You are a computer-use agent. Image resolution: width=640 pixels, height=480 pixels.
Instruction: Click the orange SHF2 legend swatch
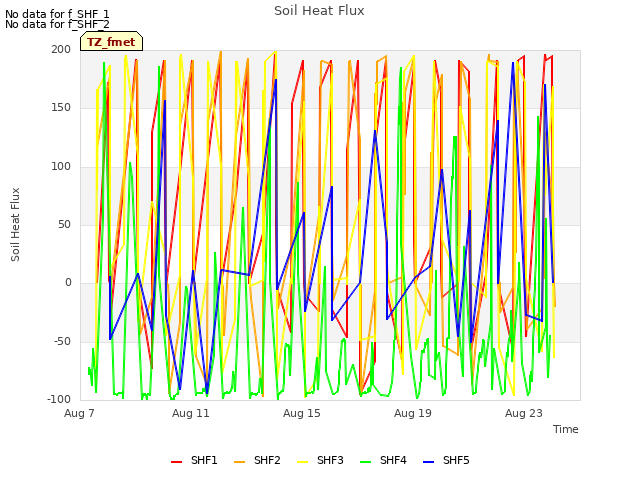coord(240,462)
